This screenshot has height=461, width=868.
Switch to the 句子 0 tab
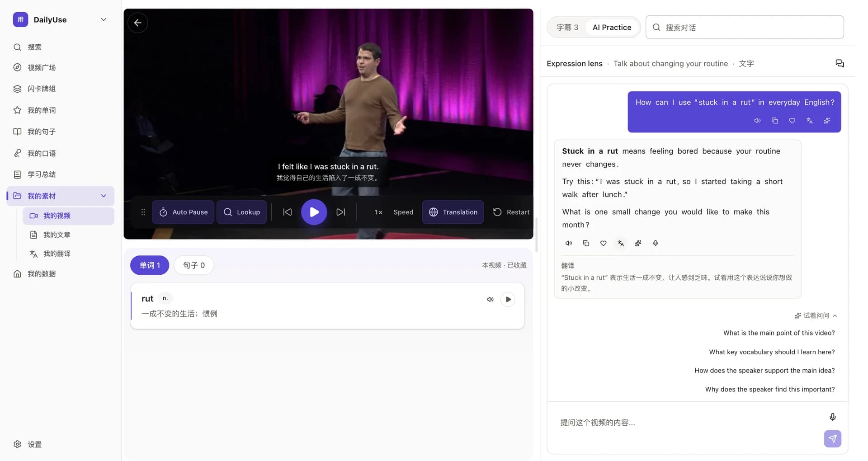pos(194,265)
